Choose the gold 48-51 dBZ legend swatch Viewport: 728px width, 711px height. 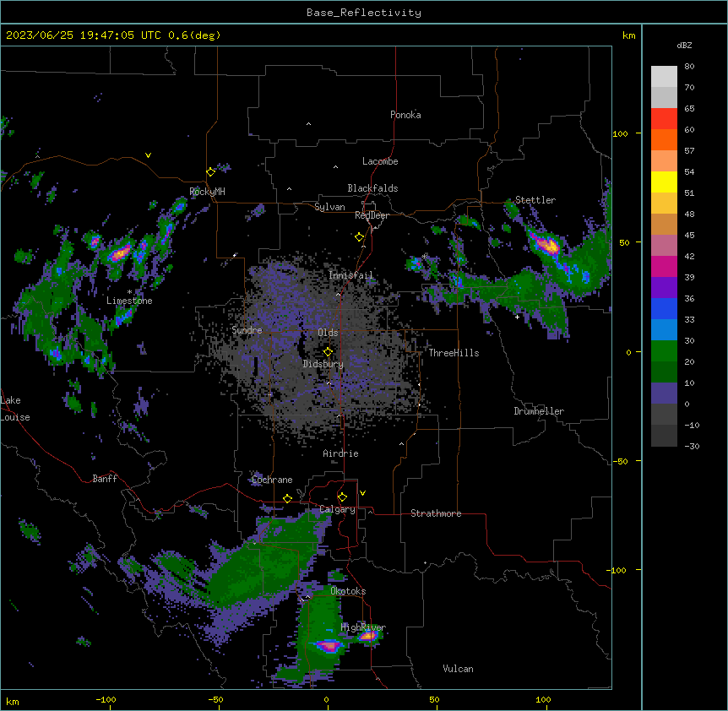[664, 204]
